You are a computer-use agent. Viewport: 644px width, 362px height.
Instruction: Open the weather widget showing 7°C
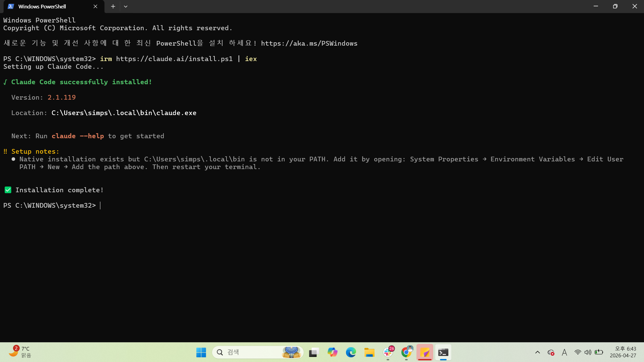click(x=20, y=352)
